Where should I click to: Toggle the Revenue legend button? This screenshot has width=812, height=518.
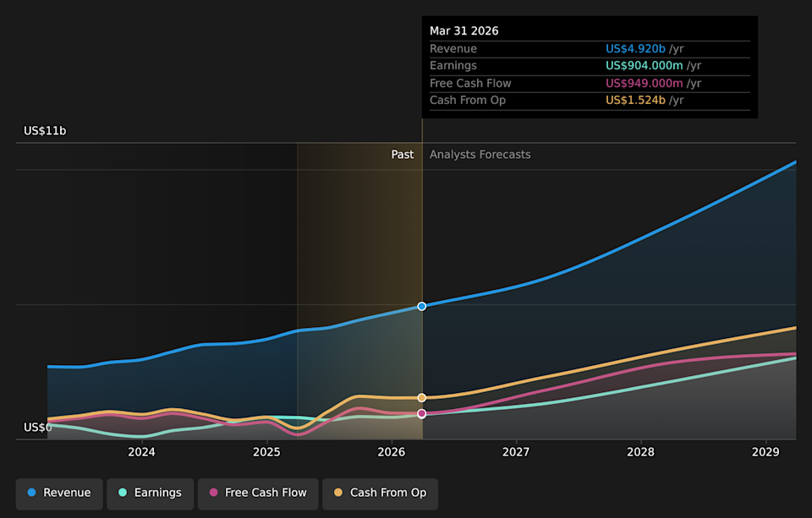tap(59, 493)
